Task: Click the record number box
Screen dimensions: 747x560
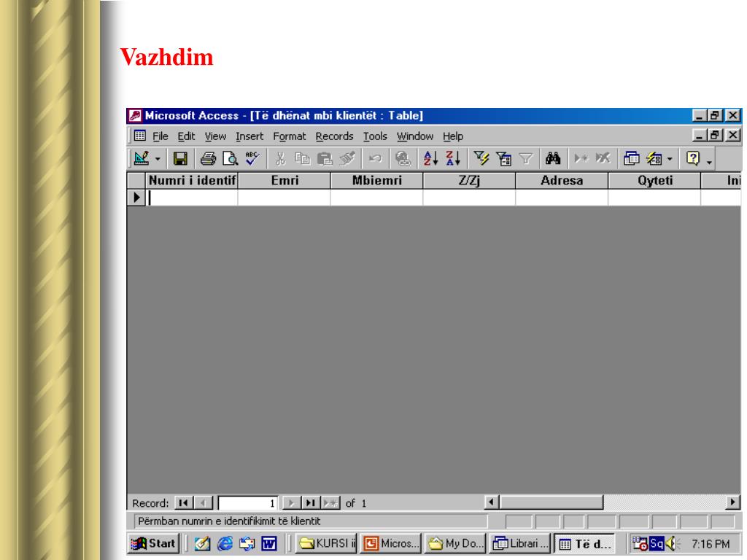Action: [248, 503]
